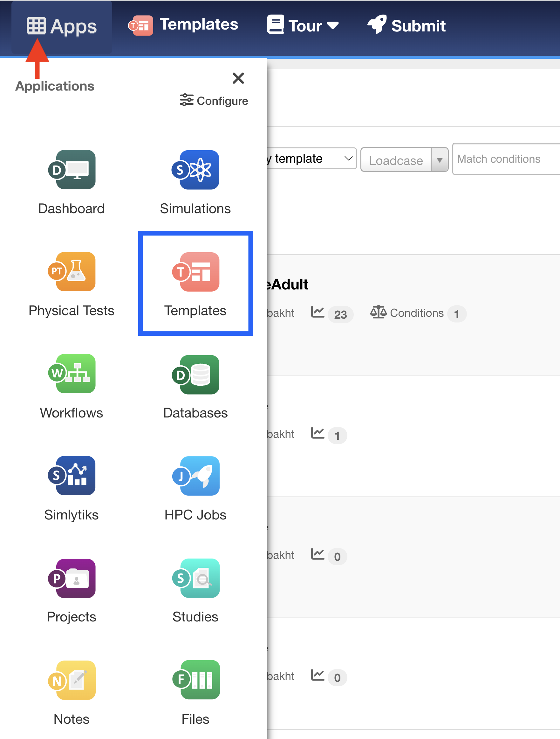Open the Dashboard app icon

tap(72, 182)
